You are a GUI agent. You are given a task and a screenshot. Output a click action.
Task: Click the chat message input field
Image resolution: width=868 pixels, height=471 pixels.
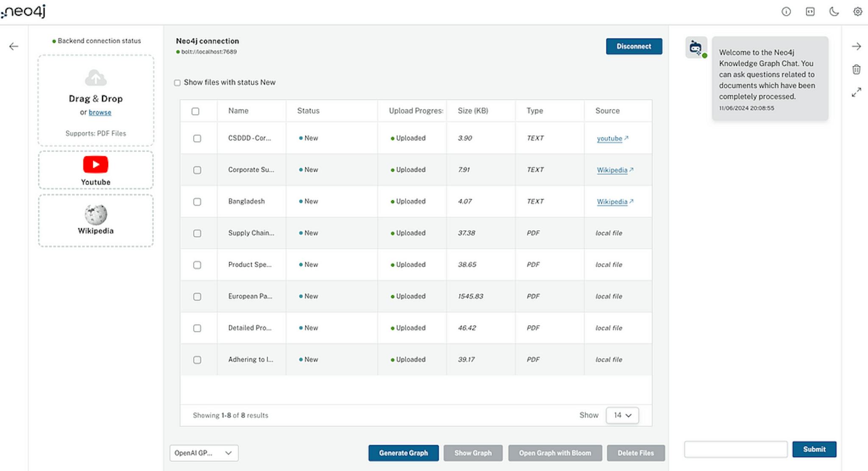[x=736, y=449]
